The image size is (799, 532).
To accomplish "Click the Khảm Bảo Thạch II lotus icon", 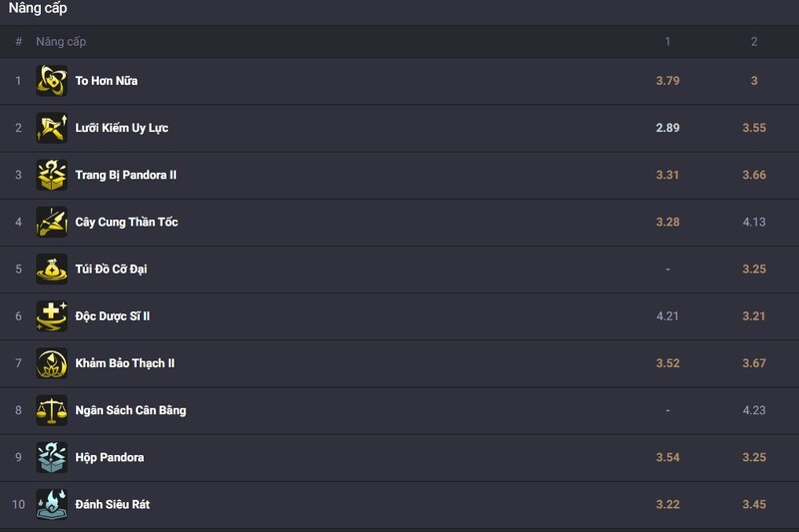I will 52,363.
